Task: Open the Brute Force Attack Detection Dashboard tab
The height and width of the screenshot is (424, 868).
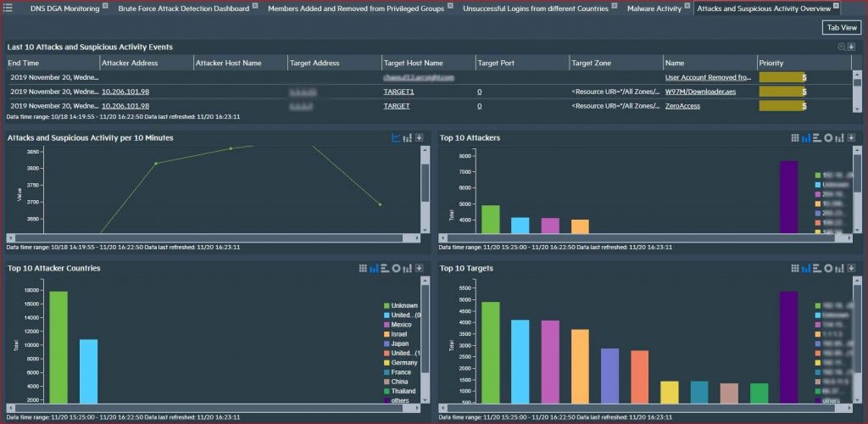Action: (183, 8)
